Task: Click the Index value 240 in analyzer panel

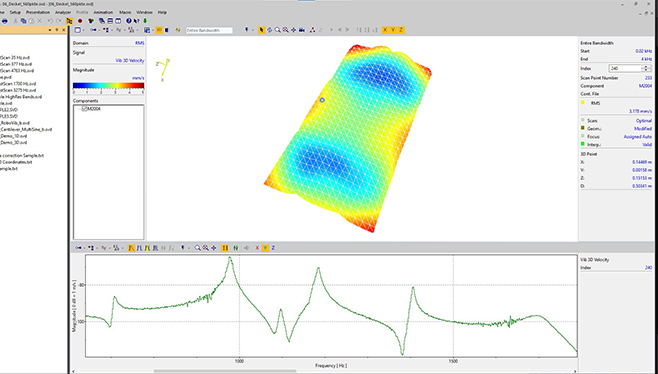Action: 648,268
